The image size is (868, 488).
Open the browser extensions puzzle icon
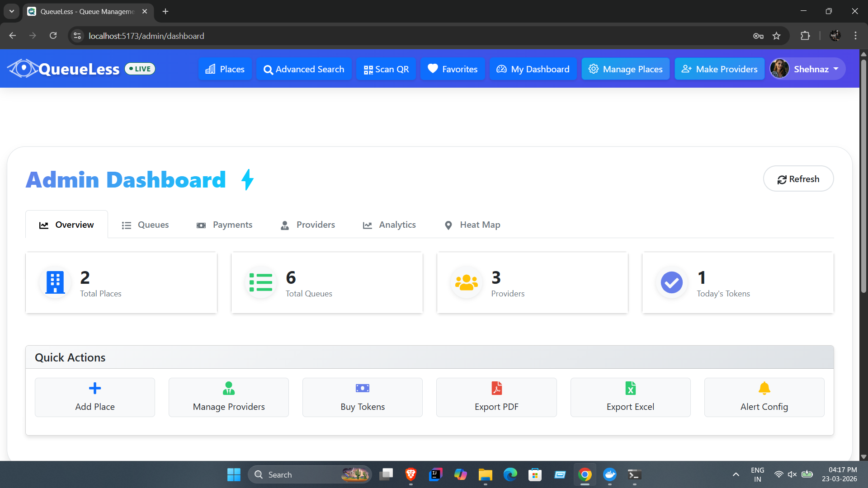(x=805, y=36)
